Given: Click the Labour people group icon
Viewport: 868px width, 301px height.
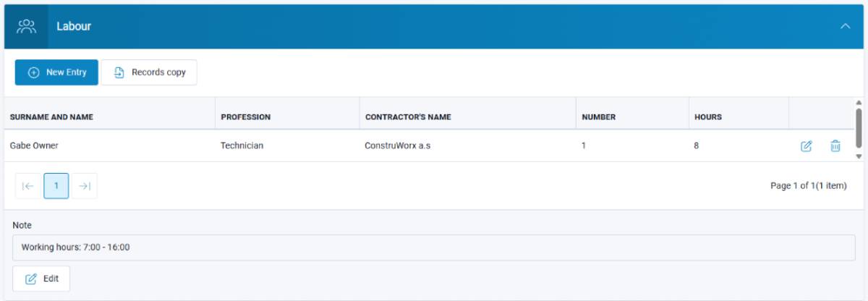Looking at the screenshot, I should (27, 27).
